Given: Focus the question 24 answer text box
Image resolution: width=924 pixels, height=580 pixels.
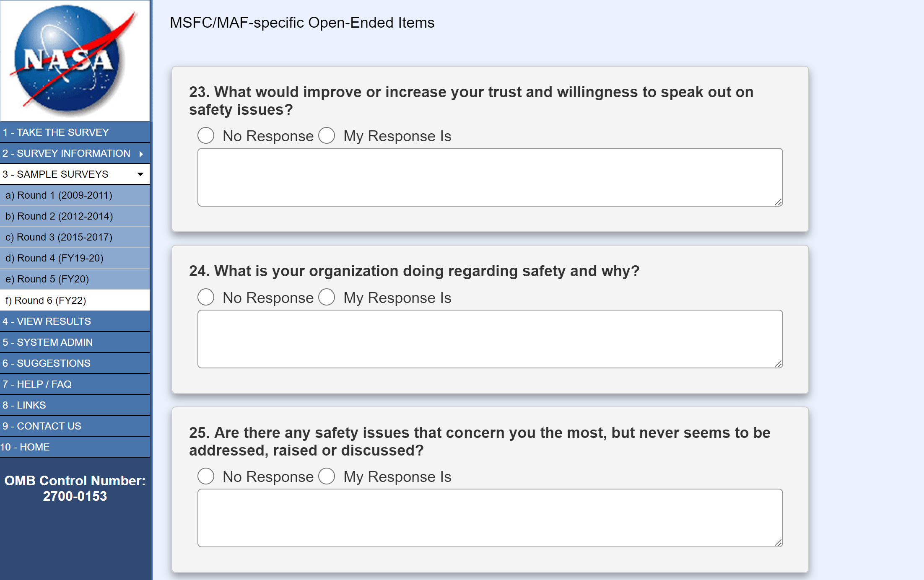Looking at the screenshot, I should point(490,339).
